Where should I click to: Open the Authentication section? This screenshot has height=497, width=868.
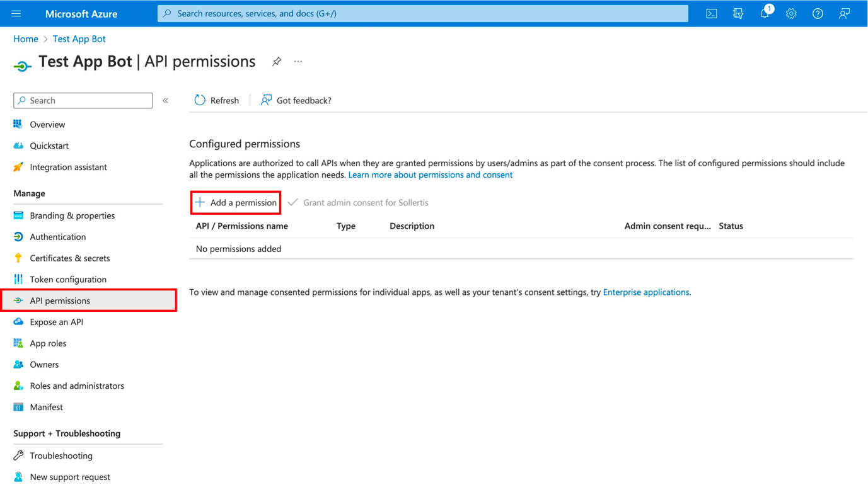point(58,237)
